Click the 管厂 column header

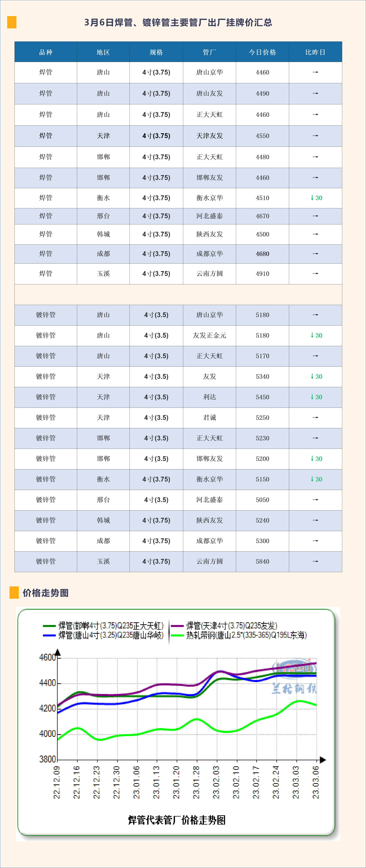(209, 52)
